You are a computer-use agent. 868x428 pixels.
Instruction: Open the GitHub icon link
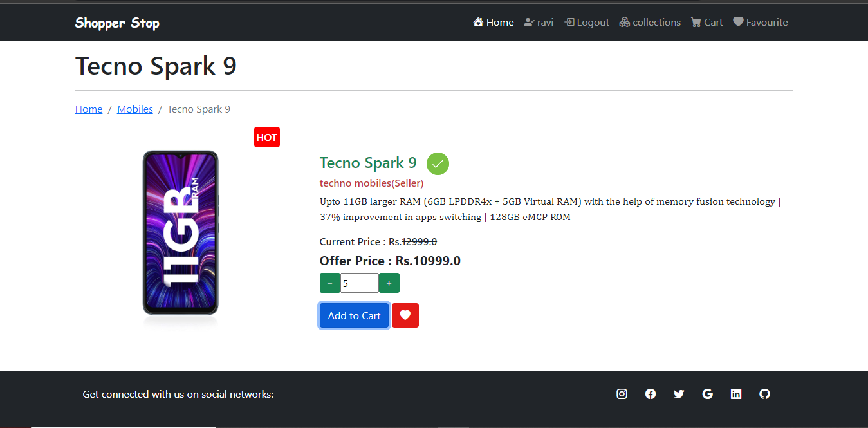pos(764,394)
